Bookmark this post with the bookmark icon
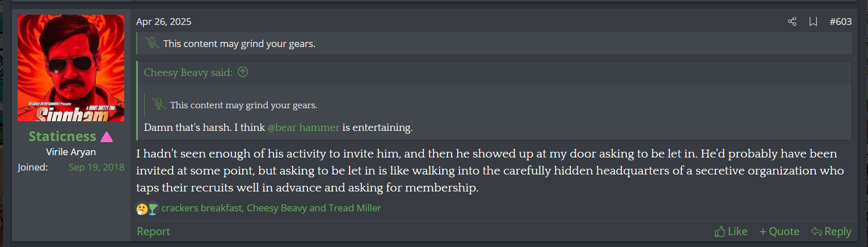The image size is (868, 247). pos(813,22)
